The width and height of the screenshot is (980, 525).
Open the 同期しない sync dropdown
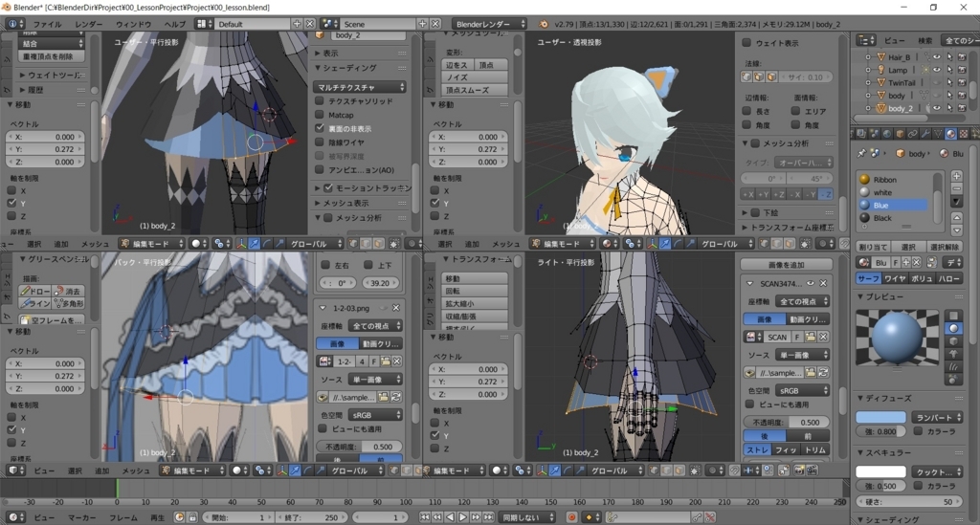(x=528, y=517)
